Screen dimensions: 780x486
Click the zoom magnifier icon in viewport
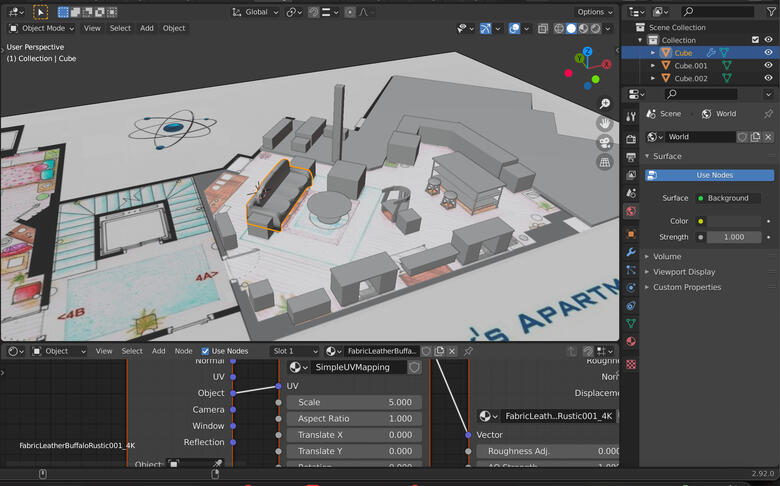tap(606, 104)
